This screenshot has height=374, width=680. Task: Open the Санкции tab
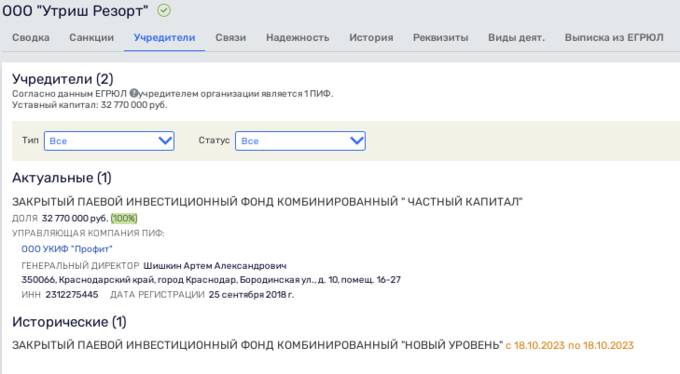92,38
